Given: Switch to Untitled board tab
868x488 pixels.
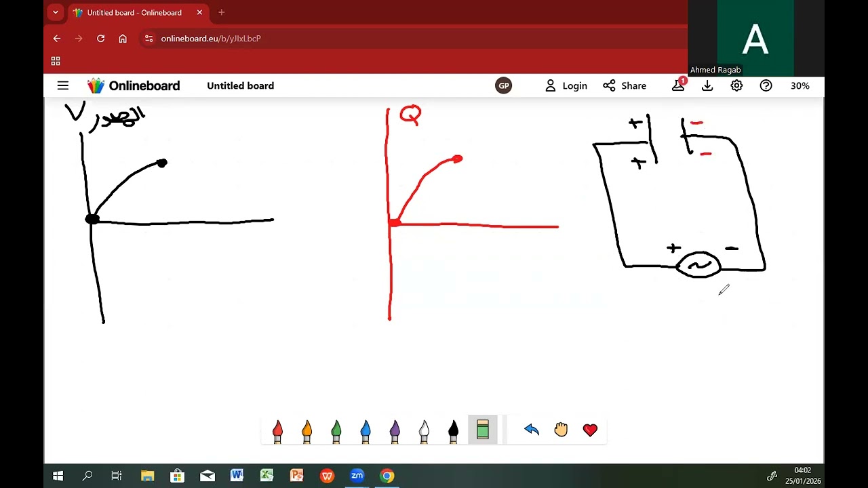Looking at the screenshot, I should coord(138,12).
